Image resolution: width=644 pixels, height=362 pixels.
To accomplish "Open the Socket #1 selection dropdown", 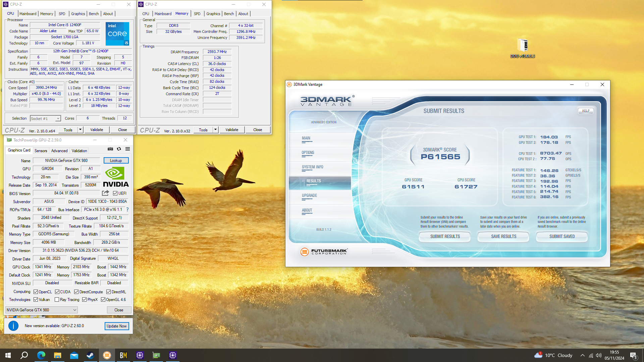I will tap(45, 118).
